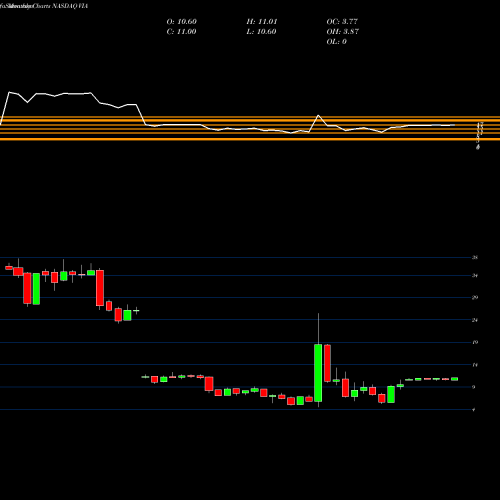Image resolution: width=500 pixels, height=500 pixels.
Task: Click the 19 price axis label
Action: (475, 342)
